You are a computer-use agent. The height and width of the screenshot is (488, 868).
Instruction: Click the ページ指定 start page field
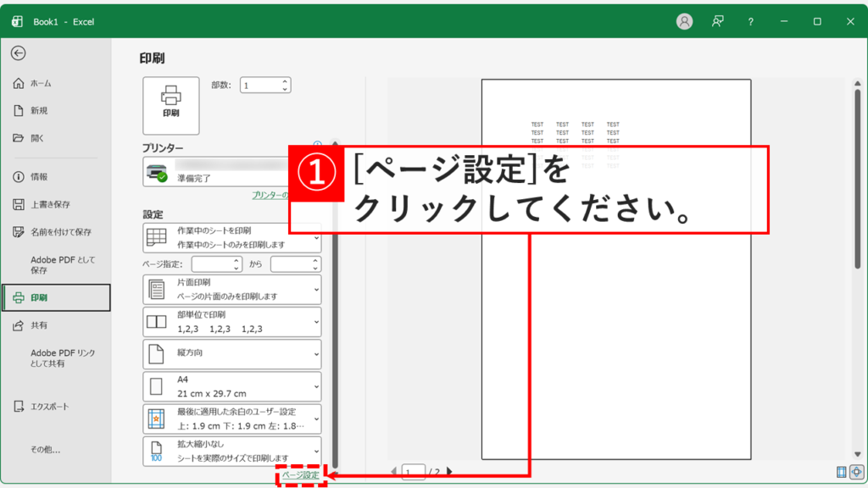211,264
